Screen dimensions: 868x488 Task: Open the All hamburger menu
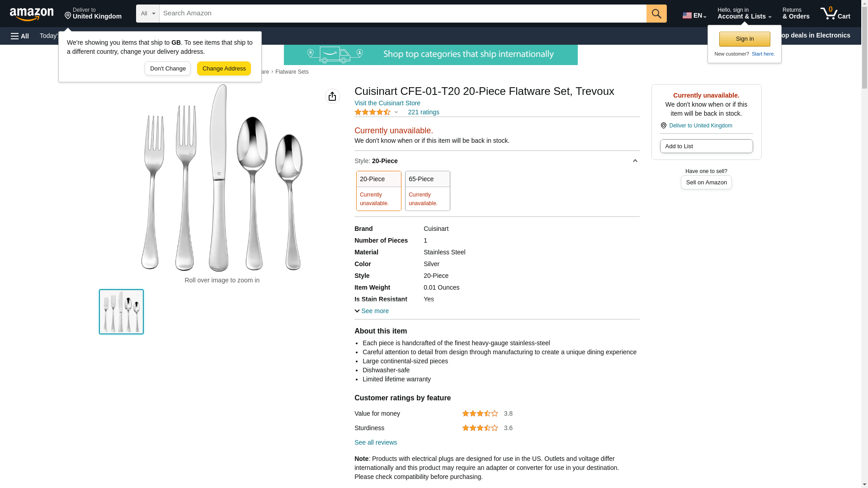20,36
